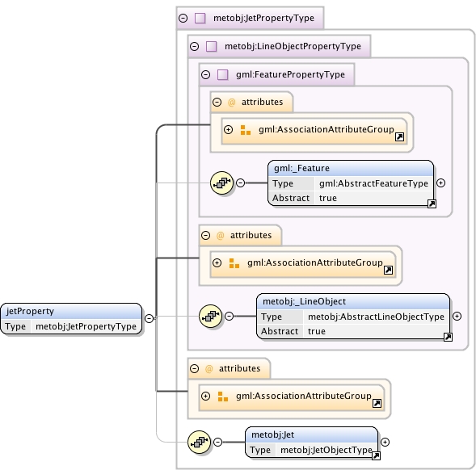The height and width of the screenshot is (470, 476).
Task: Click the complex type icon beside metobj:JetPropertyType
Action: tap(200, 19)
